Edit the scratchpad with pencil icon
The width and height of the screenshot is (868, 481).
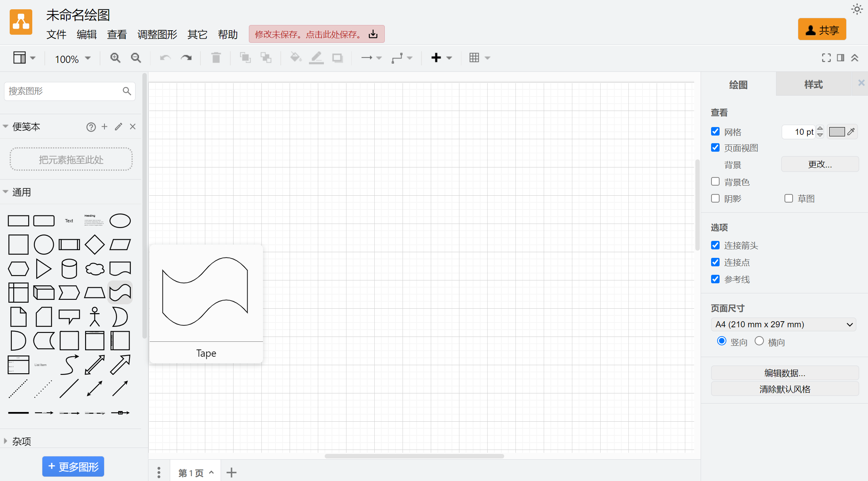(119, 127)
